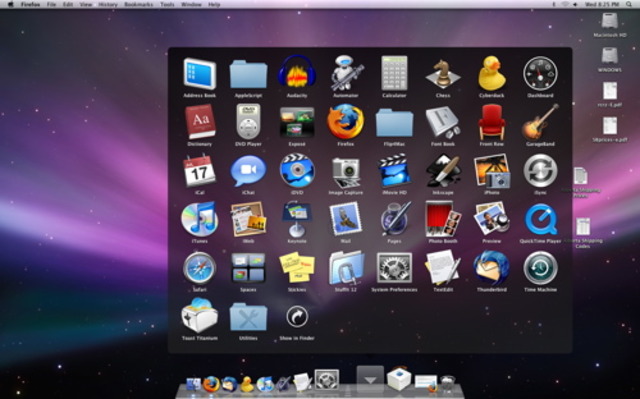Launch Image Capture camera icon
Image resolution: width=640 pixels, height=399 pixels.
[346, 172]
